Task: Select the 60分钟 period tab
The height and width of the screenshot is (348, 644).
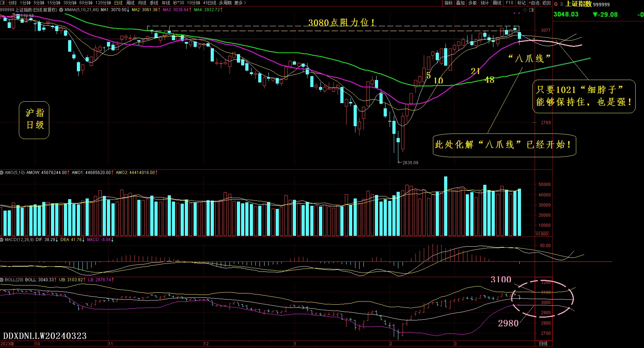Action: pos(86,3)
